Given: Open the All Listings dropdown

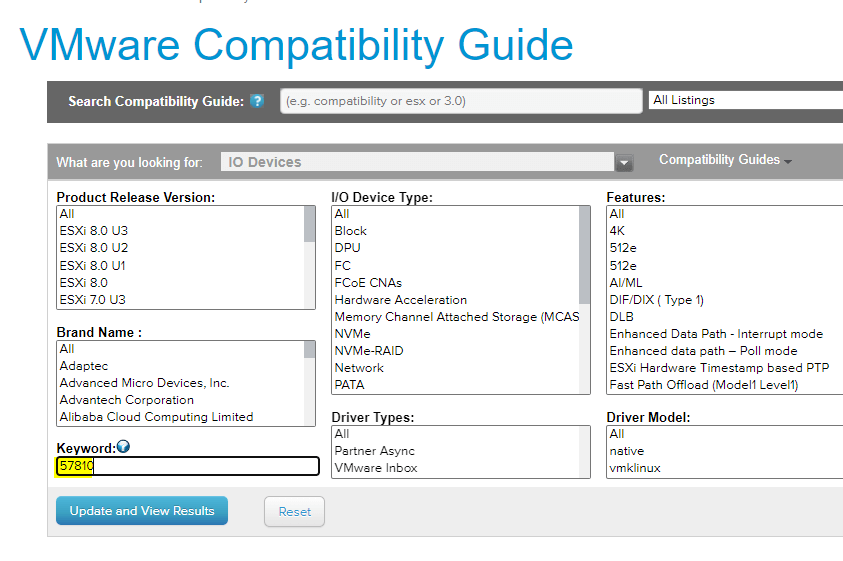Looking at the screenshot, I should click(746, 100).
